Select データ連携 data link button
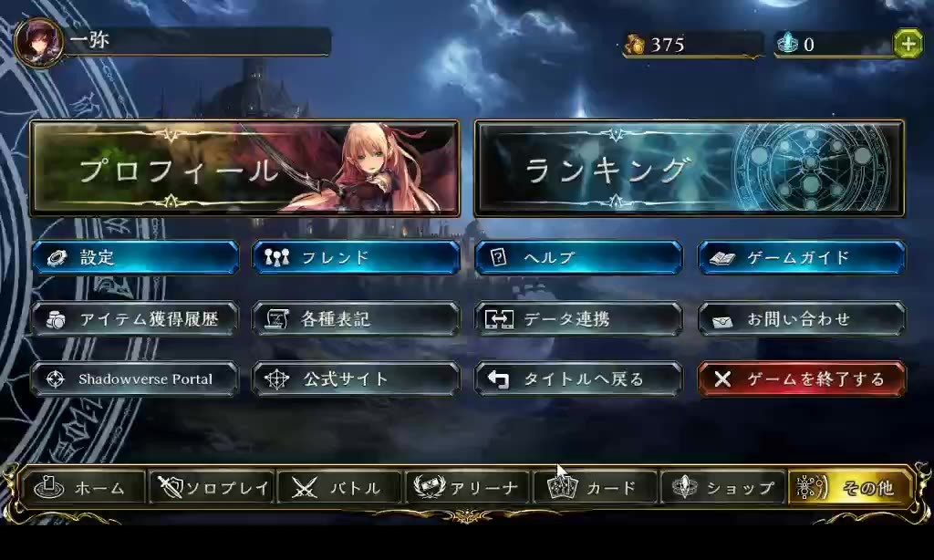Image resolution: width=934 pixels, height=560 pixels. [x=578, y=319]
